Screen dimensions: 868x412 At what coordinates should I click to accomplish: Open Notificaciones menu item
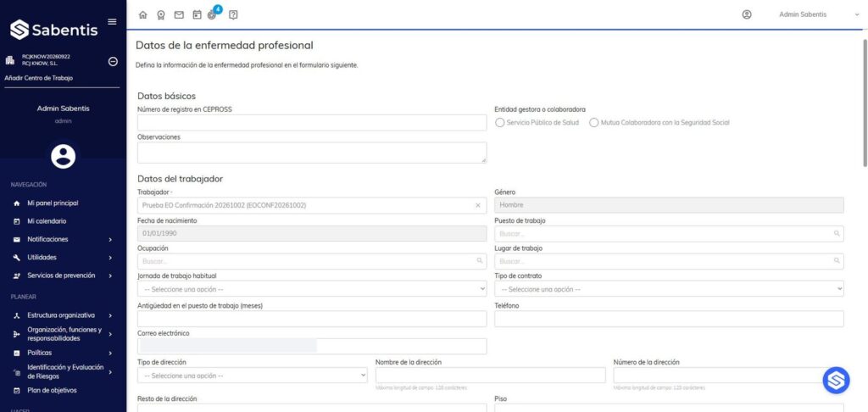coord(47,239)
